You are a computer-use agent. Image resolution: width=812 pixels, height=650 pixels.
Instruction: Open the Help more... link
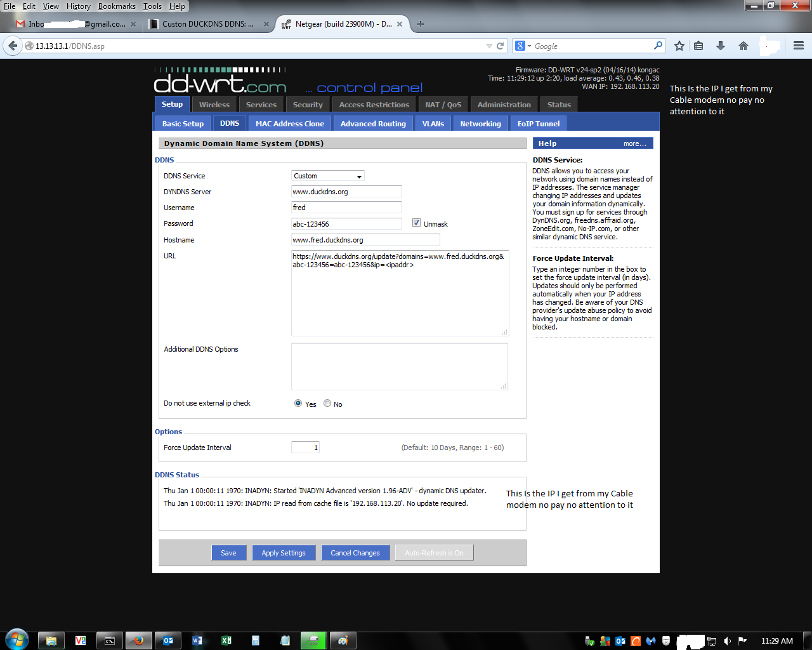(634, 143)
